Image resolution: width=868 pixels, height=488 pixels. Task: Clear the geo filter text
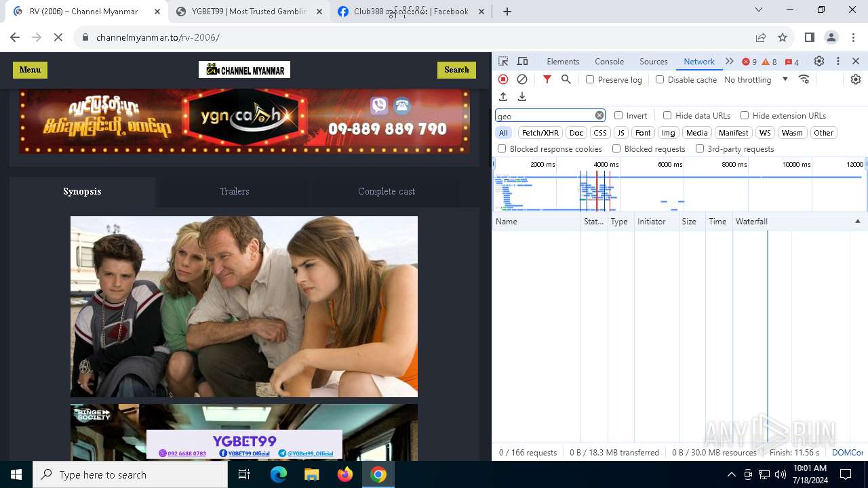point(599,115)
